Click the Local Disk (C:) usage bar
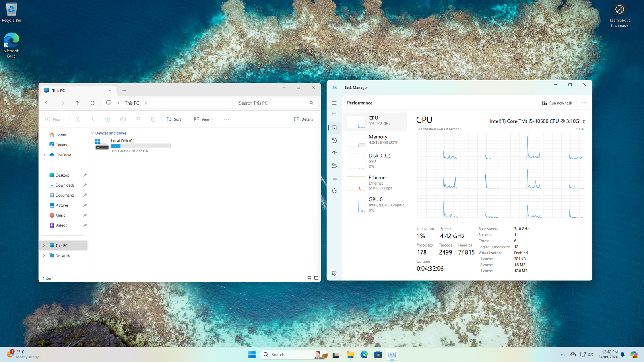 pos(140,146)
